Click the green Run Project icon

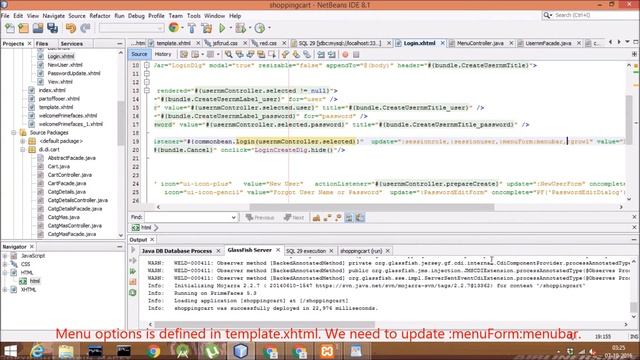[x=222, y=28]
